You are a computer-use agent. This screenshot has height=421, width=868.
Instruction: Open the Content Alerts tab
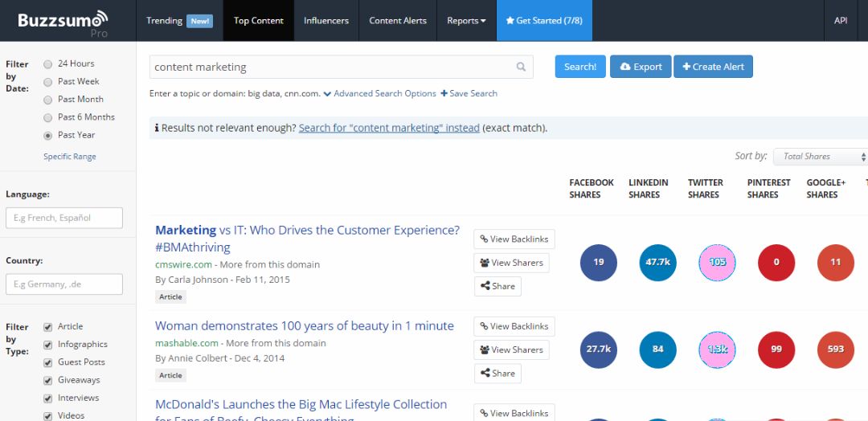[x=398, y=20]
